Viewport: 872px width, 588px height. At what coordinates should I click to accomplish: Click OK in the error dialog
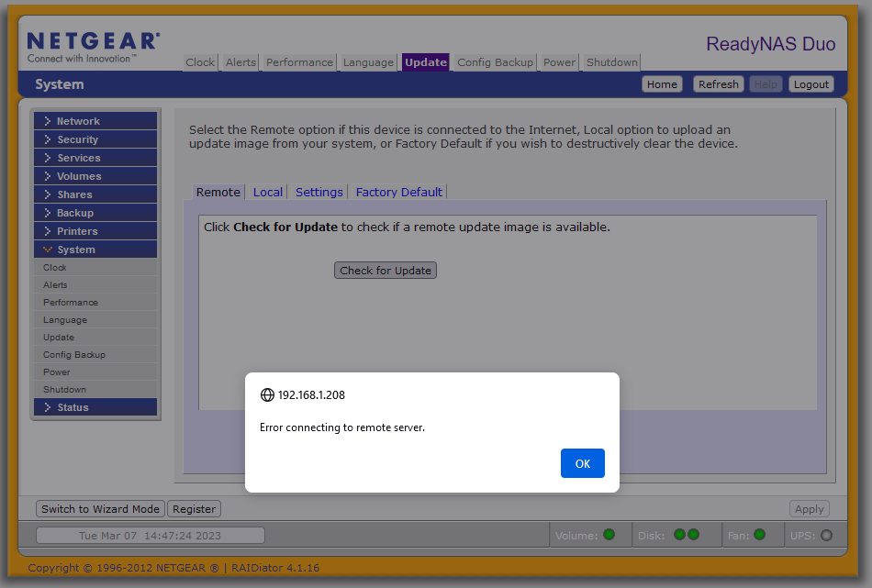click(582, 463)
